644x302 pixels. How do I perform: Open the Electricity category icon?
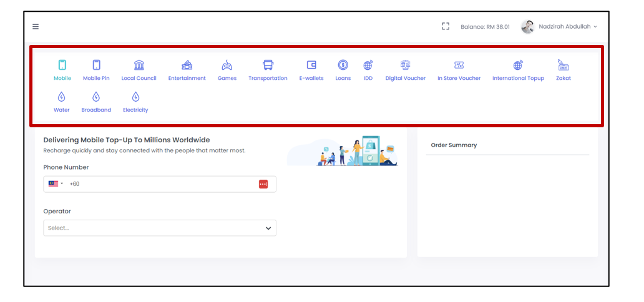pyautogui.click(x=135, y=97)
